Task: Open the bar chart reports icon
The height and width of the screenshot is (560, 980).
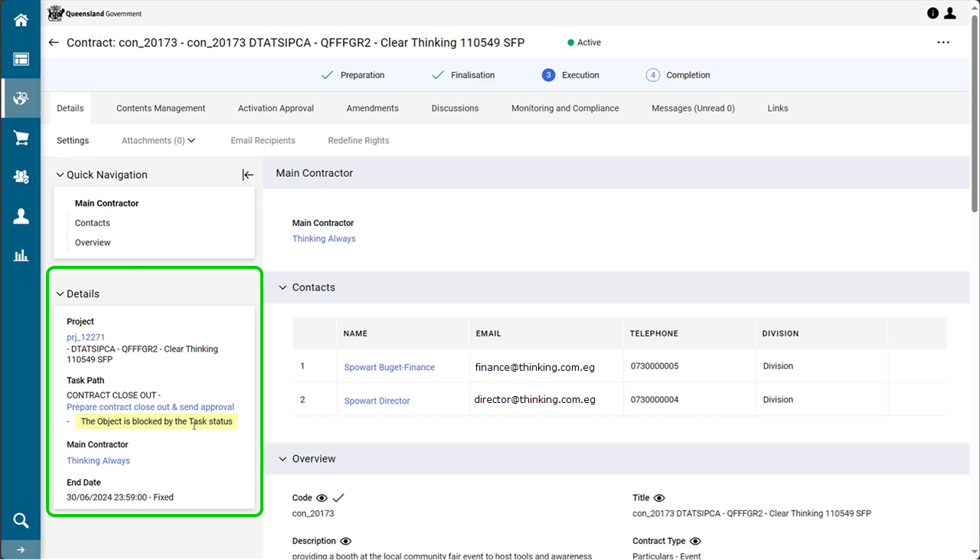Action: tap(21, 256)
